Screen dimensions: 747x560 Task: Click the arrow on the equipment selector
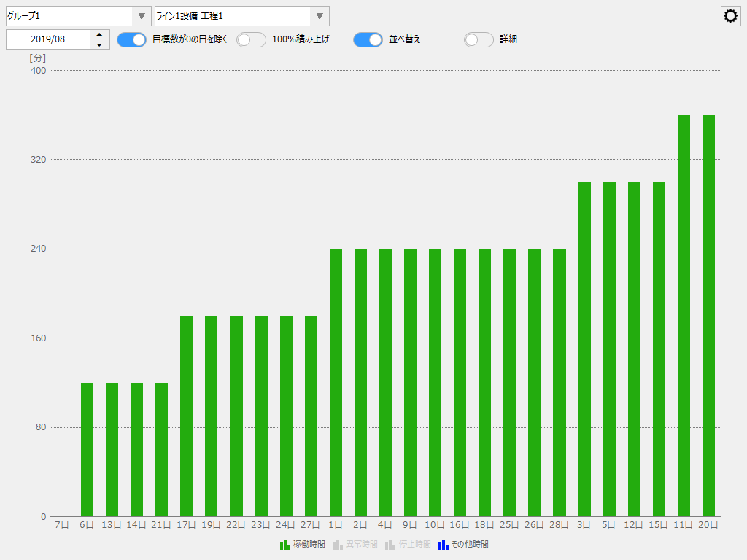319,15
